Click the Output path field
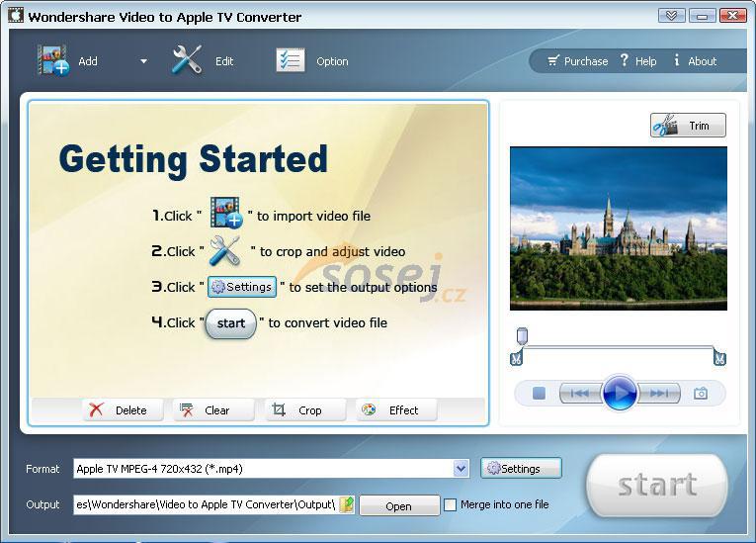The width and height of the screenshot is (756, 543). coord(206,504)
